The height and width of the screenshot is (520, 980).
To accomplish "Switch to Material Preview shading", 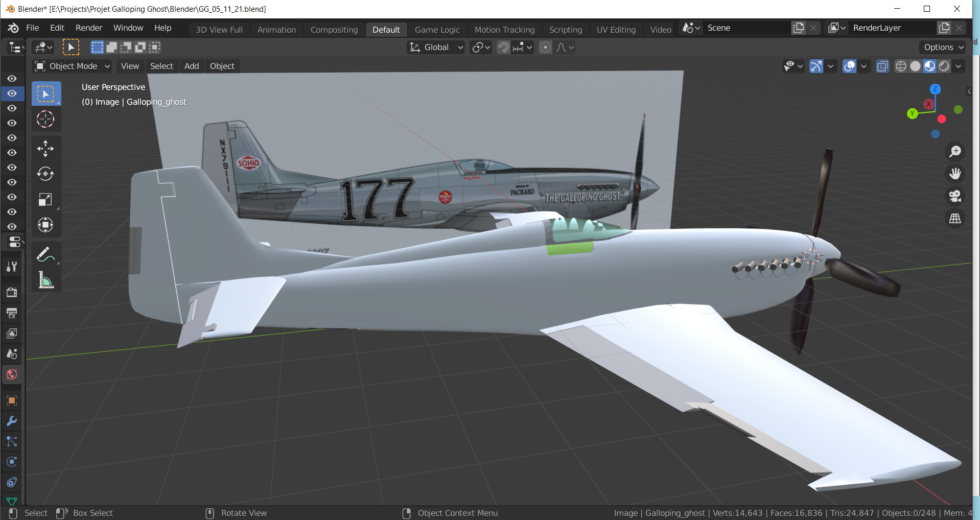I will pyautogui.click(x=930, y=66).
